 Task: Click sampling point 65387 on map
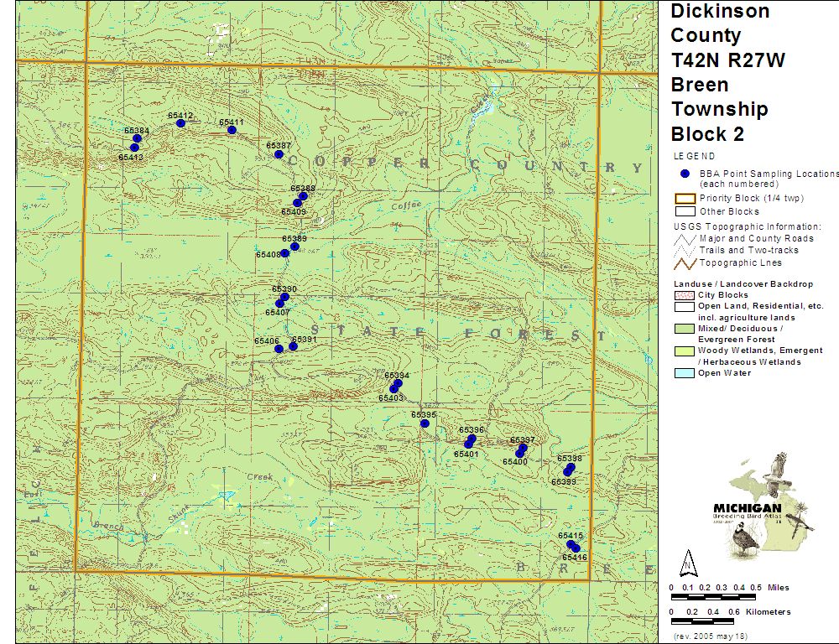(279, 154)
